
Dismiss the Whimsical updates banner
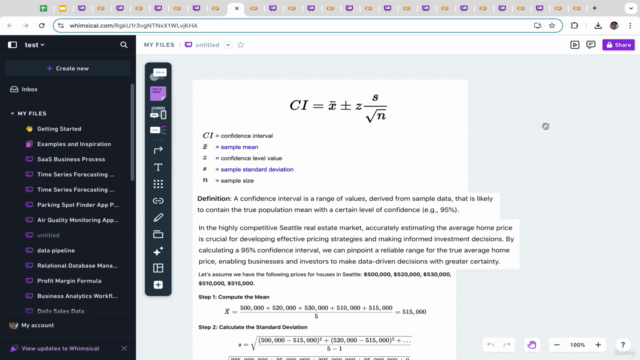[x=124, y=349]
